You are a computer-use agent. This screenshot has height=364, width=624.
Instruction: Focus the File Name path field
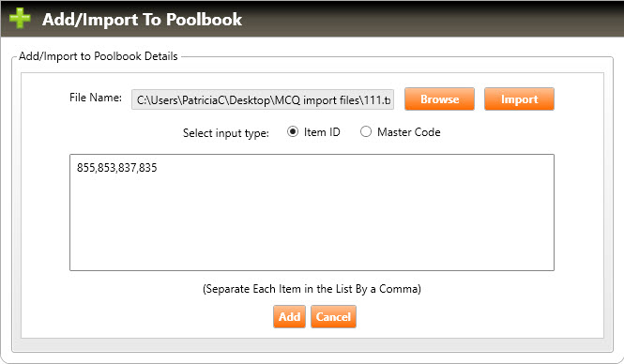[263, 99]
